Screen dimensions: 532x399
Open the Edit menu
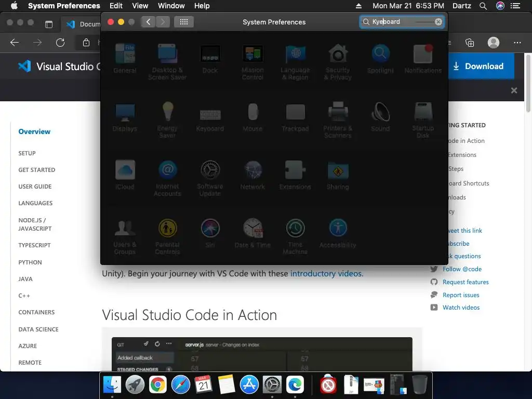(x=116, y=6)
